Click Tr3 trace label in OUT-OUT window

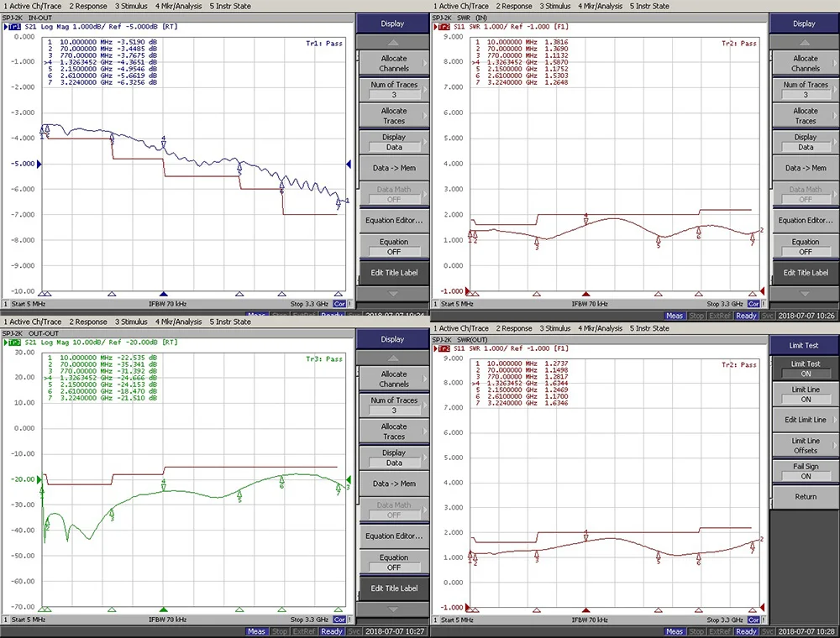(13, 343)
